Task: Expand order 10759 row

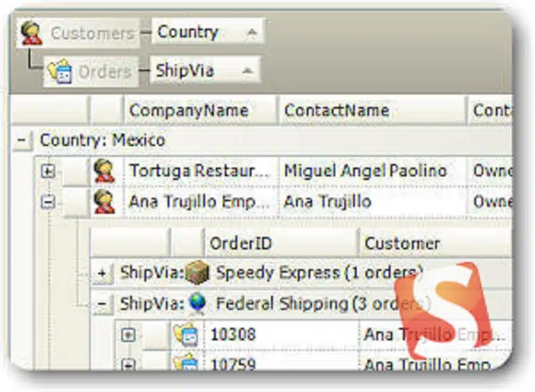Action: tap(128, 365)
